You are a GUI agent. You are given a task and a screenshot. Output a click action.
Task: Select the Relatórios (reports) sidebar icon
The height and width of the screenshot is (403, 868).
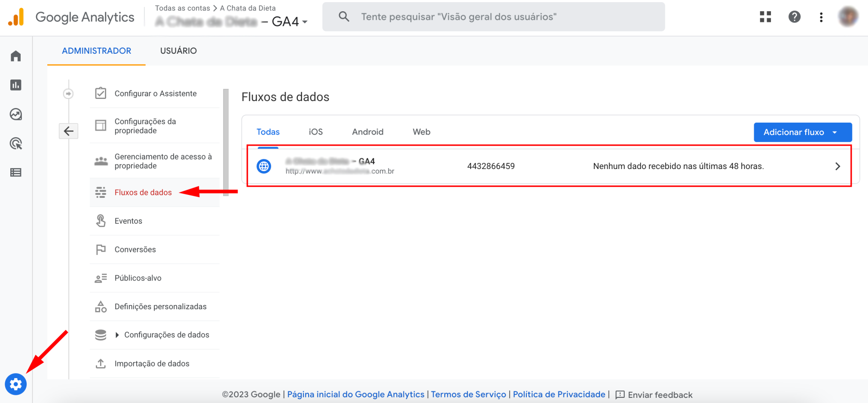[x=16, y=85]
